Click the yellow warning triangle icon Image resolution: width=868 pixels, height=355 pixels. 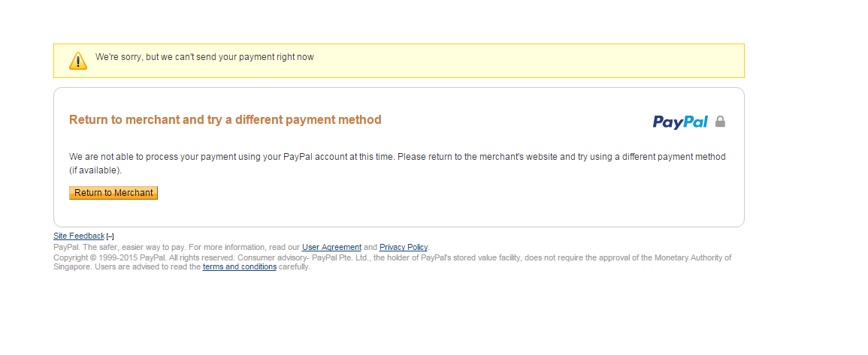coord(78,61)
